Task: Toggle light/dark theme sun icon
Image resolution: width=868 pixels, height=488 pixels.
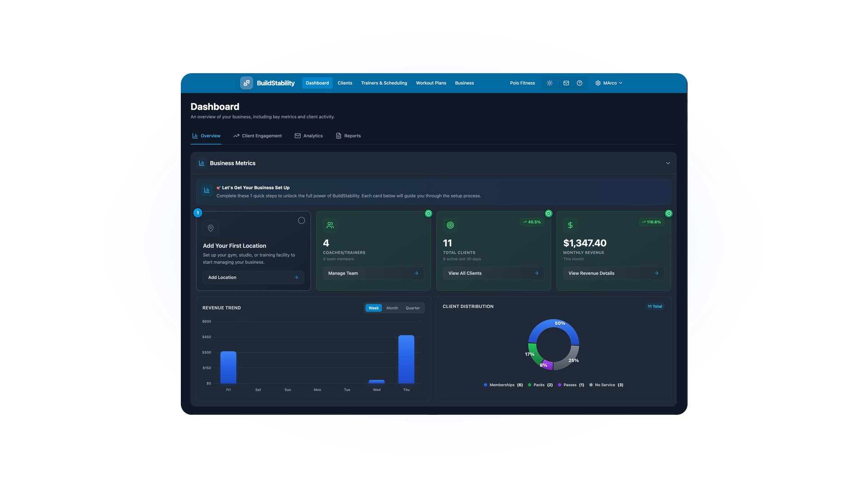Action: pos(549,83)
